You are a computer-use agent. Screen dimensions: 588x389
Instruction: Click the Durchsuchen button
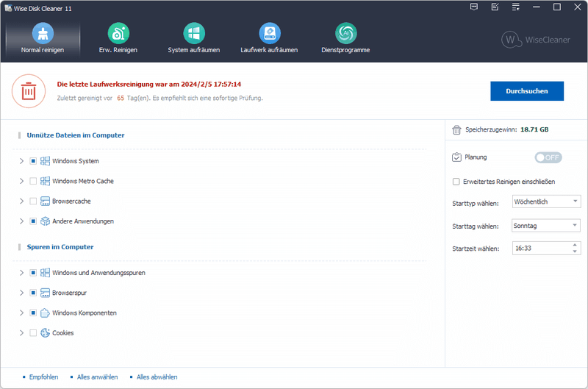coord(527,91)
